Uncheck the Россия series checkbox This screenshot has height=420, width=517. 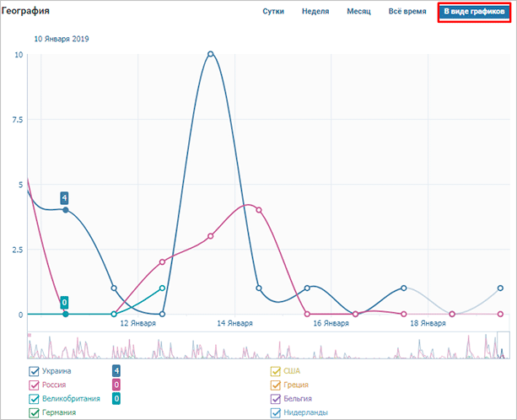35,385
